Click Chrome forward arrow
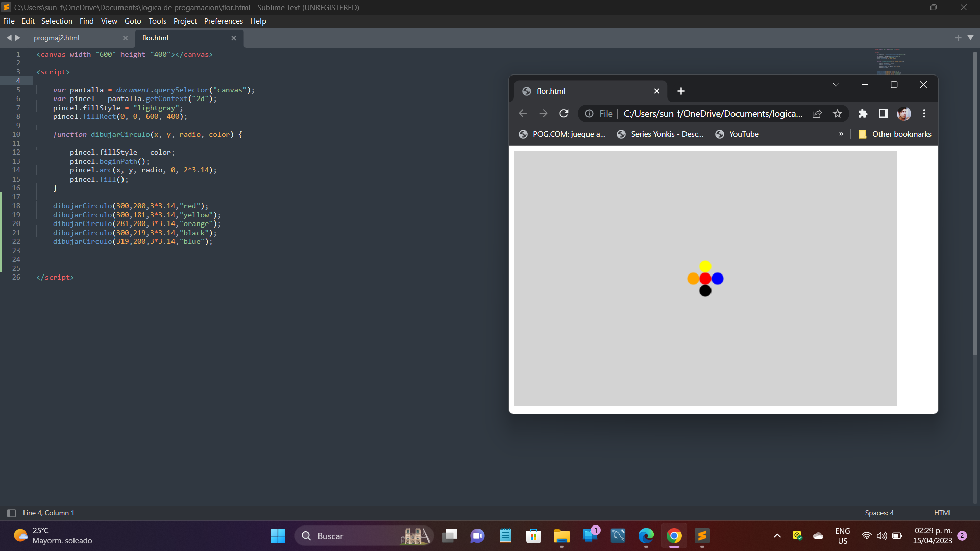This screenshot has height=551, width=980. pyautogui.click(x=543, y=114)
